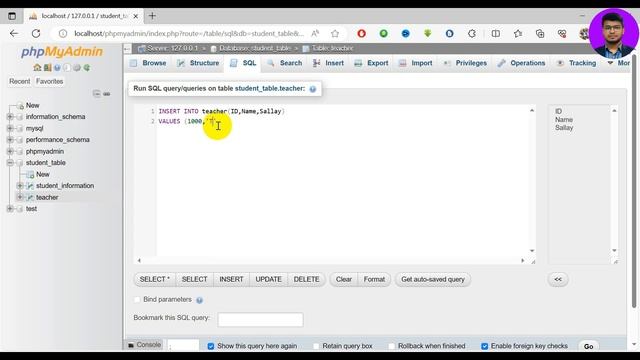Viewport: 640px width, 360px height.
Task: Enable Retain query box checkbox
Action: (316, 346)
